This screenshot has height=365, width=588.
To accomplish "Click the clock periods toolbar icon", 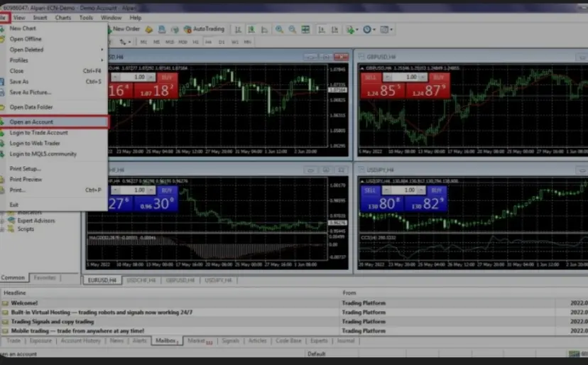I will (x=367, y=29).
